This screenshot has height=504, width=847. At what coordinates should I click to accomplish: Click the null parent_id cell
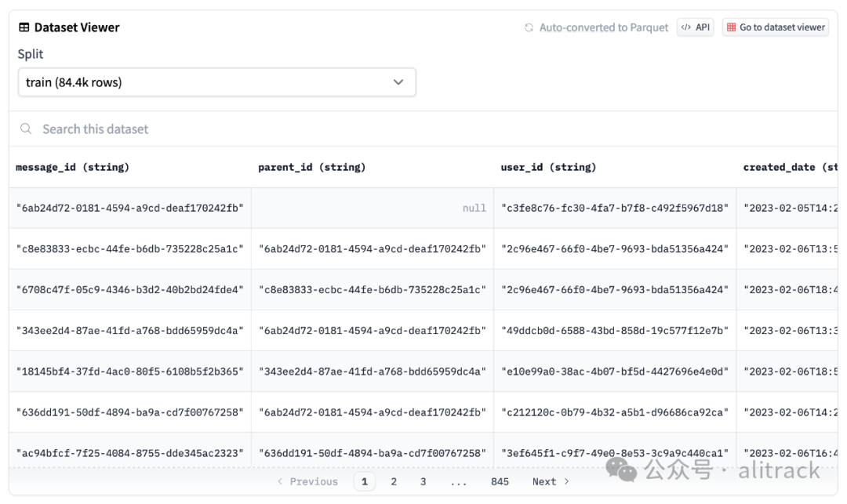(373, 208)
